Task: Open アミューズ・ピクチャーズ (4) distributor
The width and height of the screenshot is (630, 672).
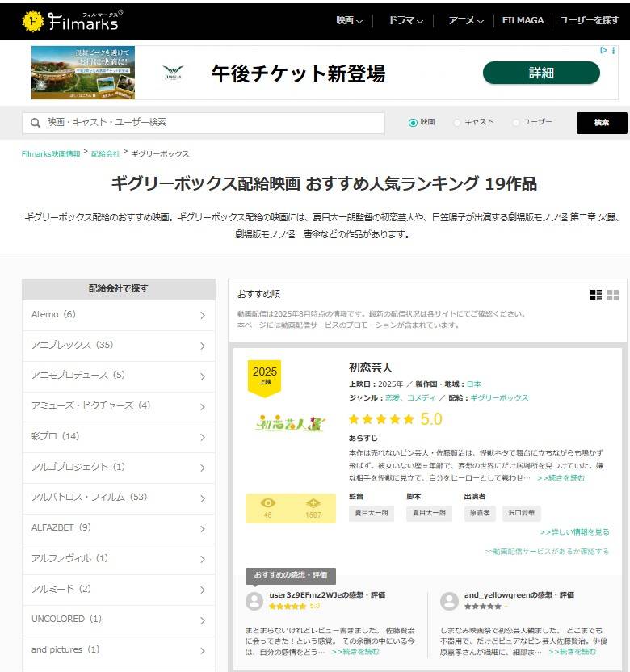Action: pos(118,407)
